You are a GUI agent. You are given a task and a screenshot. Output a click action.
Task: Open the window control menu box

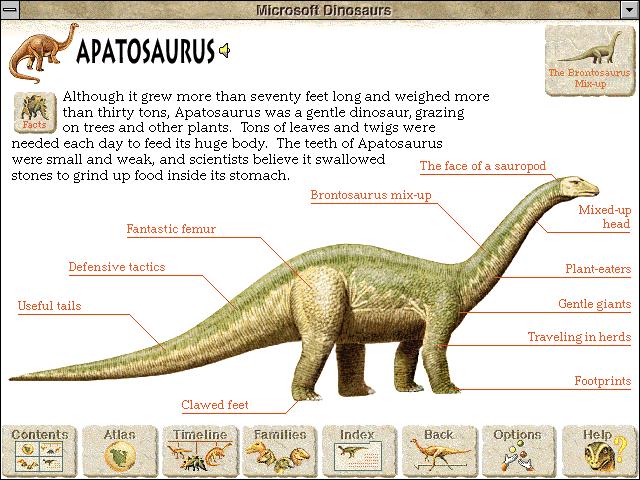(10, 10)
